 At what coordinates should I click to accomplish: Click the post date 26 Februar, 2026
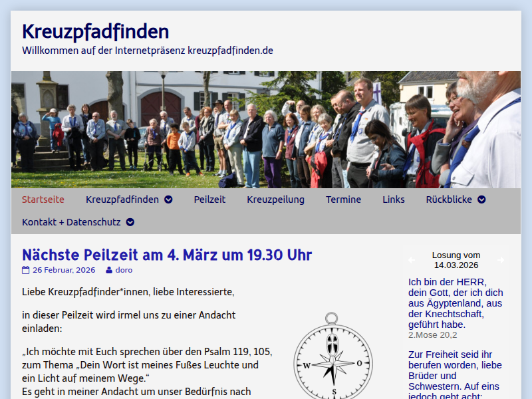pos(64,271)
